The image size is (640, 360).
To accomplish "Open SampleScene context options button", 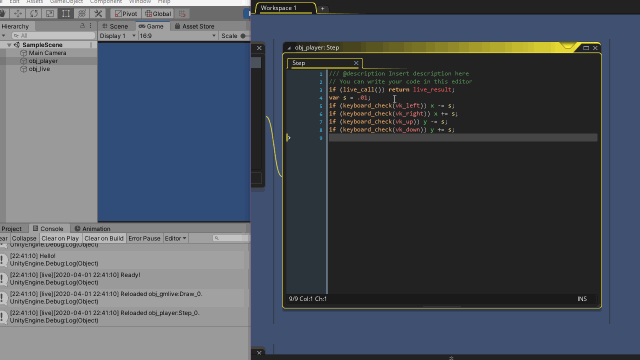I will (91, 45).
